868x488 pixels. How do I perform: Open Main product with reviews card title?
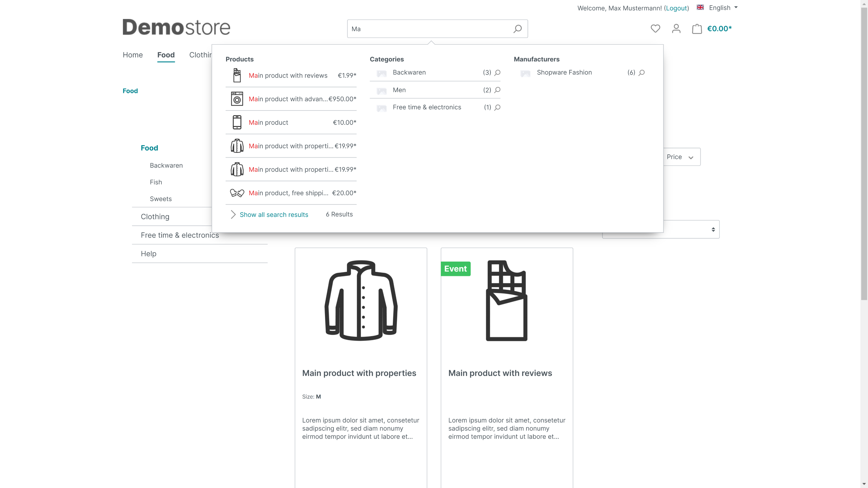[x=500, y=373]
